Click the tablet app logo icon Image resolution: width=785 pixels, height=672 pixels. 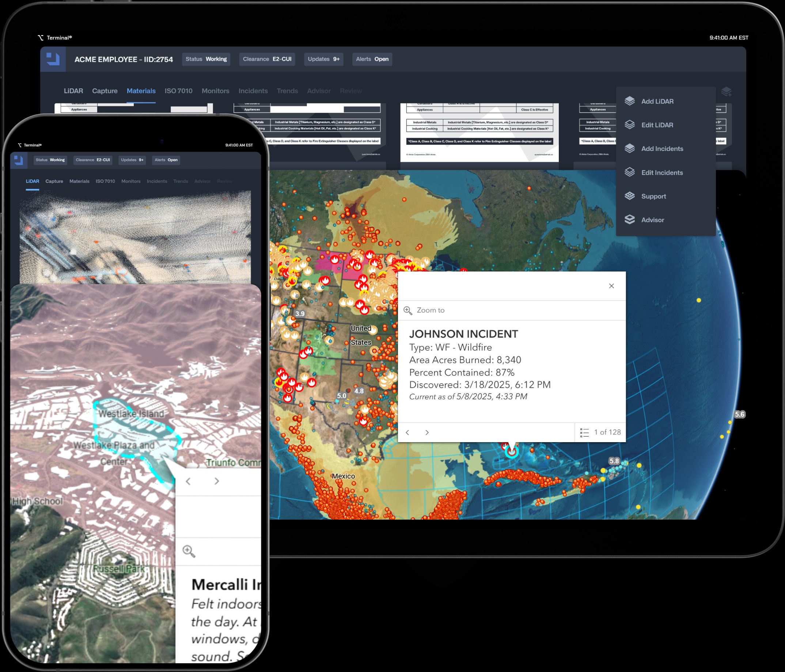pos(53,60)
